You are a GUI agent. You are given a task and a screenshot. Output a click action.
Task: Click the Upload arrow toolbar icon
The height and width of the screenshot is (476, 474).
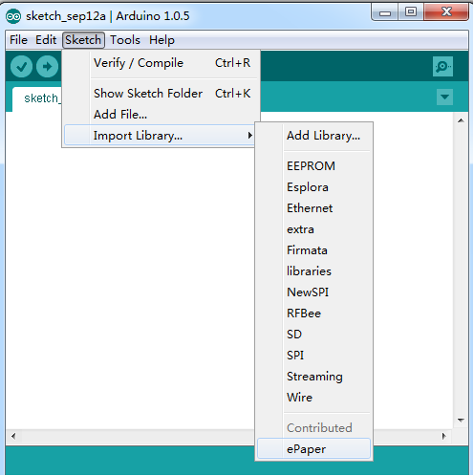point(47,67)
